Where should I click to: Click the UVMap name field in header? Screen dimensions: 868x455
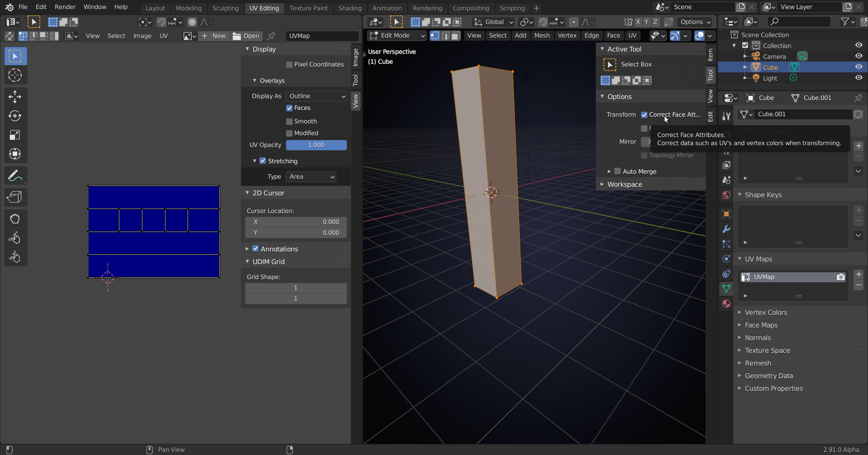[322, 36]
